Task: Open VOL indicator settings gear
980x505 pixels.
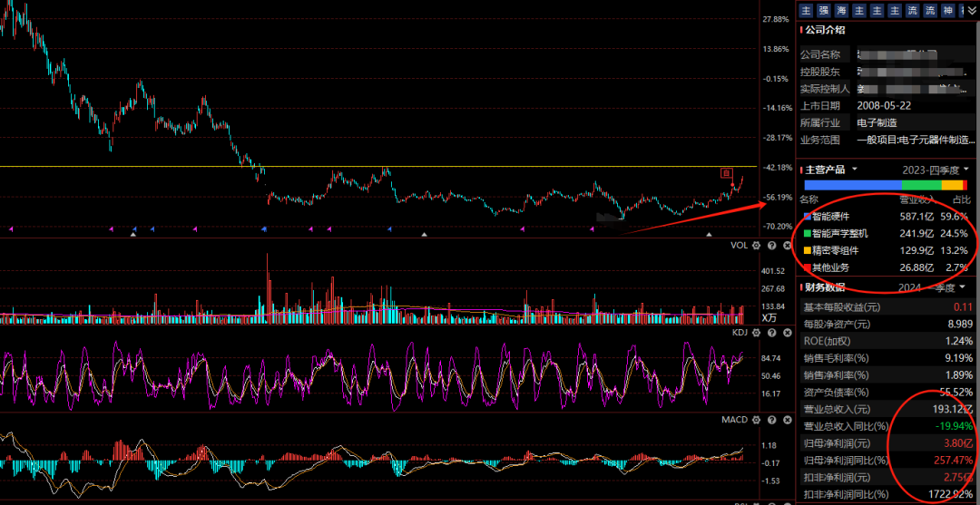Action: pos(757,246)
